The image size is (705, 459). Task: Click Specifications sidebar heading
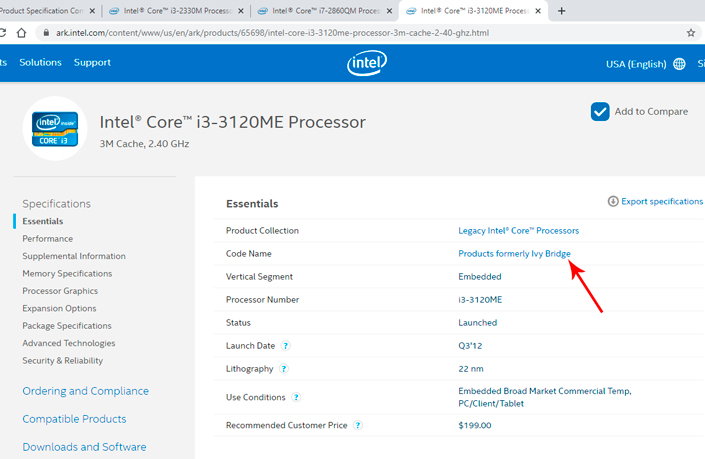(x=57, y=204)
